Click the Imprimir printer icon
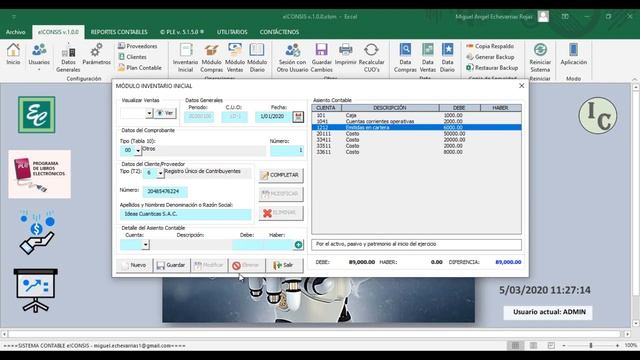640x360 pixels. 346,54
